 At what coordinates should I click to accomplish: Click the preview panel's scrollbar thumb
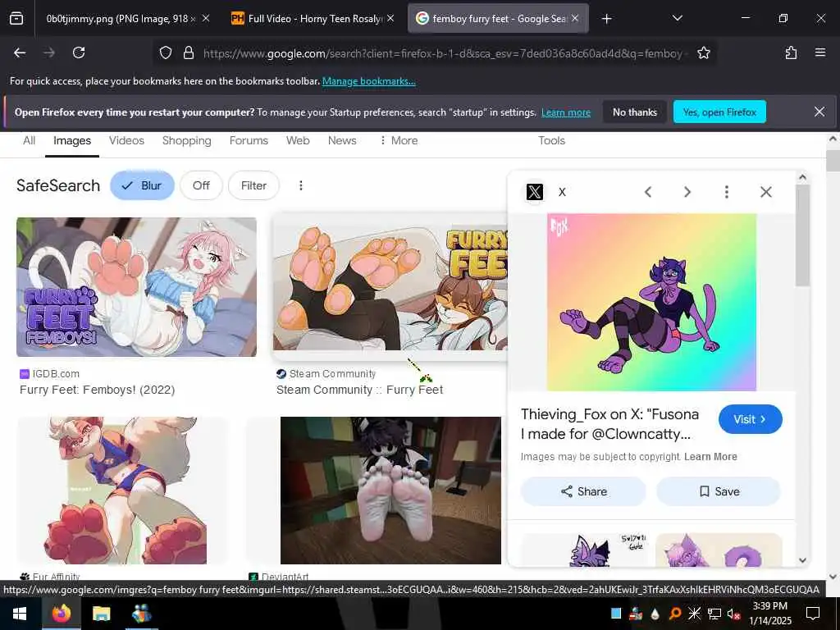click(802, 235)
